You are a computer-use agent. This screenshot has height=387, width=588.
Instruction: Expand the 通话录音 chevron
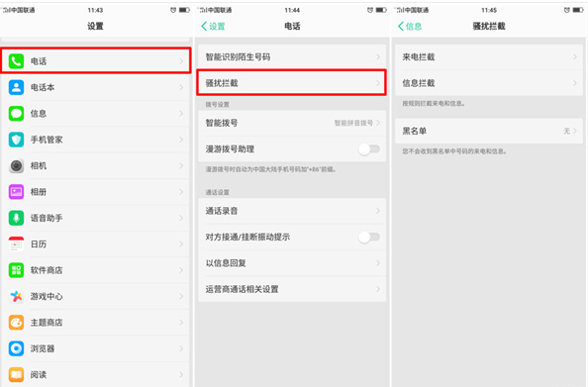(378, 211)
